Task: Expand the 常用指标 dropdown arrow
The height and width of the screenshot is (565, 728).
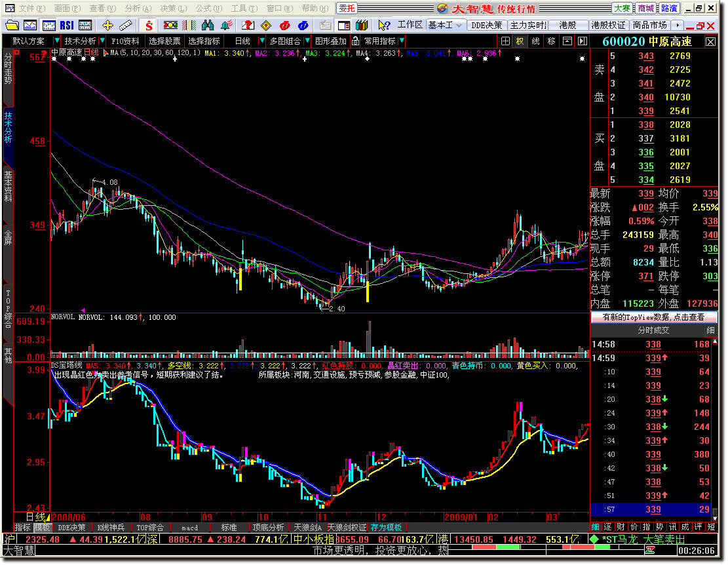Action: pyautogui.click(x=402, y=41)
